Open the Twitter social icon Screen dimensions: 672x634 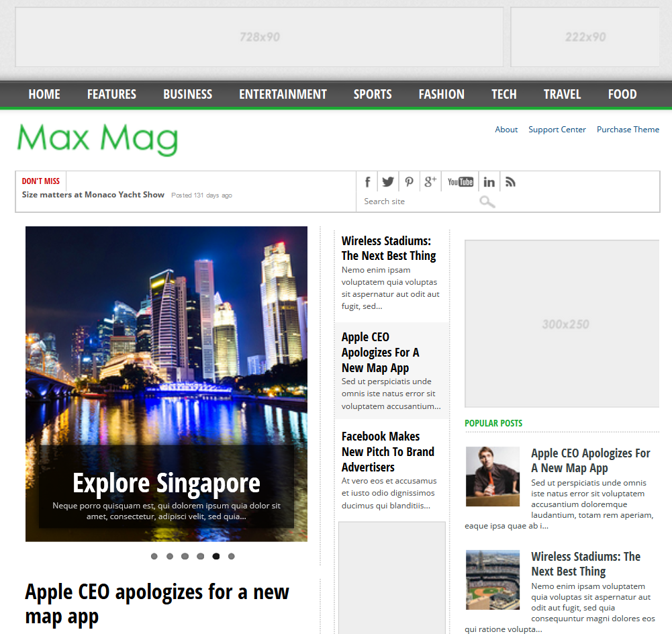(x=388, y=182)
